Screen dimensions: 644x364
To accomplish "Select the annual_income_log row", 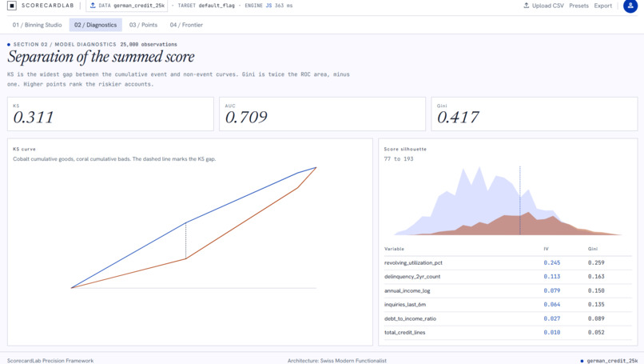I will [x=507, y=290].
